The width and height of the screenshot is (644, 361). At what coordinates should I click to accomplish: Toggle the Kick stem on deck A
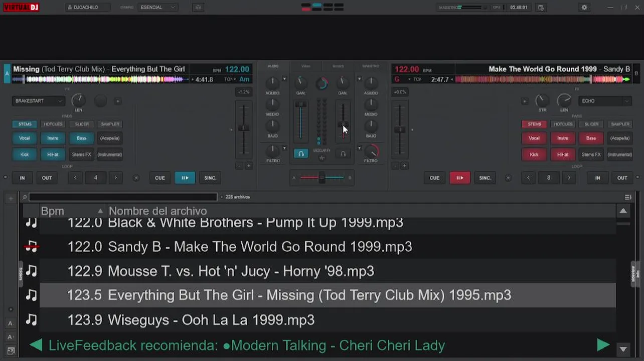point(25,154)
